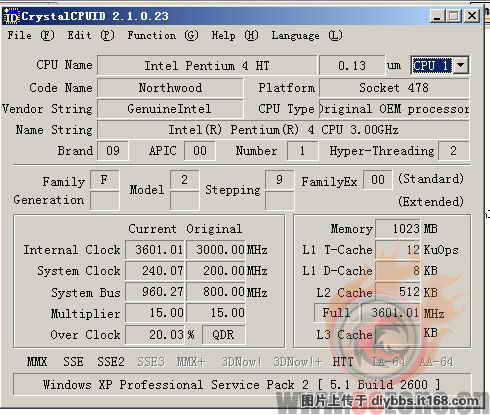490x415 pixels.
Task: Click the Original OEM processor field
Action: coord(394,109)
